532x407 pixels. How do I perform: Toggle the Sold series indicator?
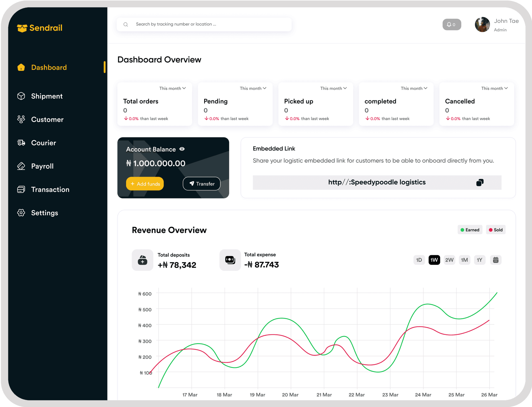pos(496,230)
